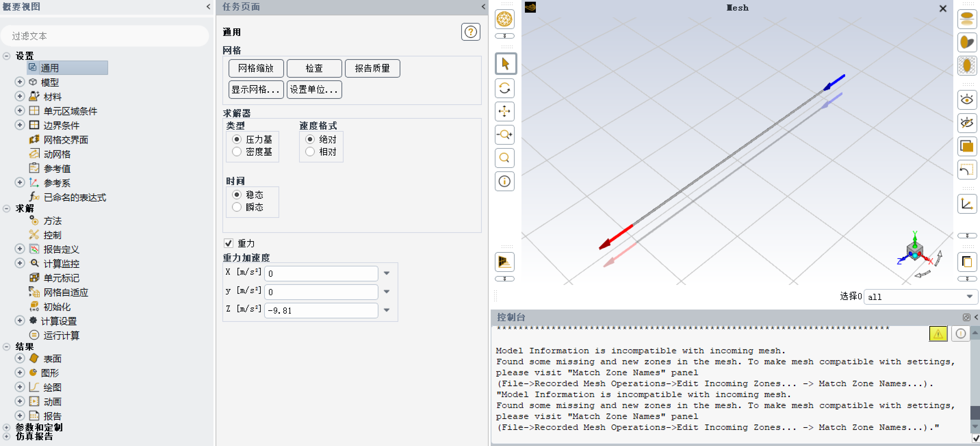The width and height of the screenshot is (980, 446).
Task: Click the zoom to area magnifier icon
Action: pyautogui.click(x=504, y=158)
